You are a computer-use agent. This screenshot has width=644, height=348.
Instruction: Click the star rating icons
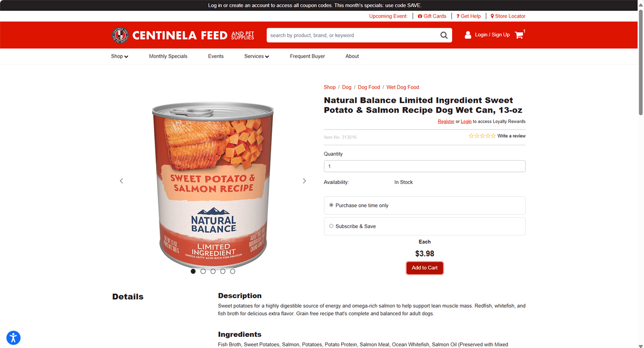coord(482,136)
